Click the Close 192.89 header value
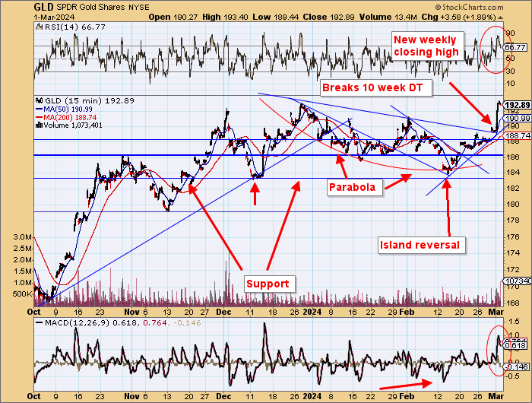Image resolution: width=532 pixels, height=403 pixels. click(329, 17)
